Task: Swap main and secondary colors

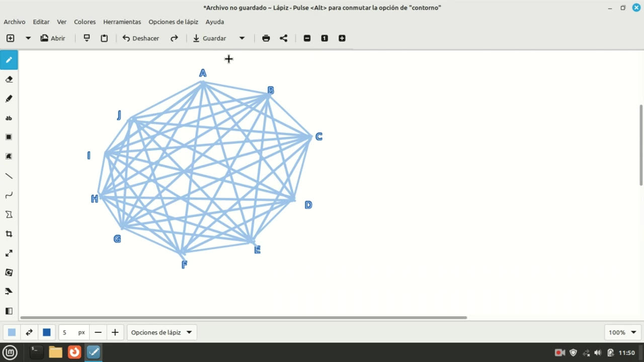Action: (29, 332)
